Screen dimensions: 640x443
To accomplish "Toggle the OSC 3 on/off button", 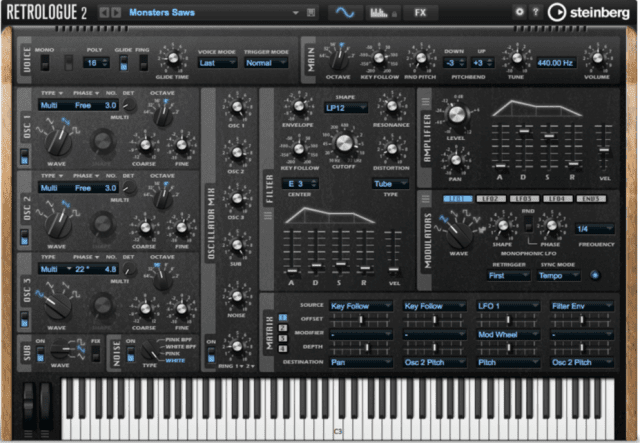I will [24, 319].
